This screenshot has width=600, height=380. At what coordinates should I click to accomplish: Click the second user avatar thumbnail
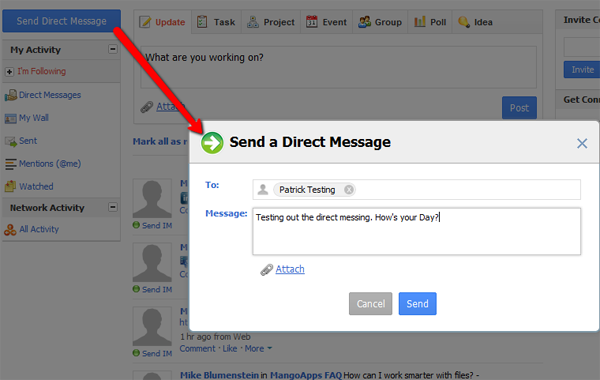152,263
